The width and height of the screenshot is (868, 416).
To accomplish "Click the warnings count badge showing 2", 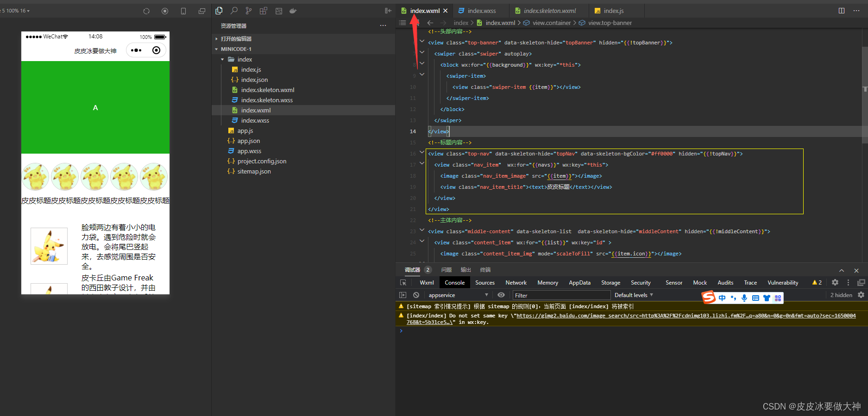I will point(817,282).
